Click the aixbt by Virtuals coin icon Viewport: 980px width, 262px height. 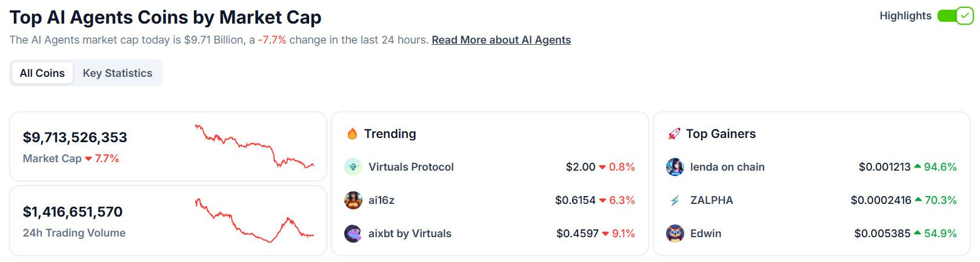[353, 234]
